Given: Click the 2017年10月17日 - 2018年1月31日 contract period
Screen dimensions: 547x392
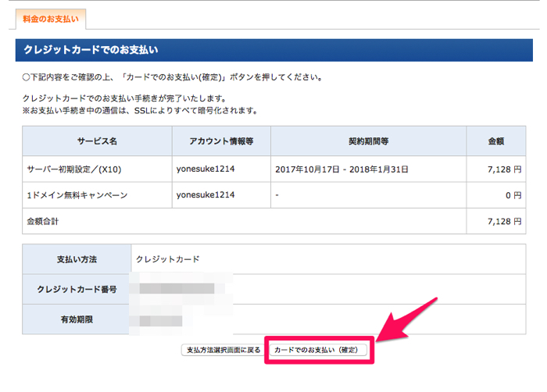Looking at the screenshot, I should click(342, 169).
